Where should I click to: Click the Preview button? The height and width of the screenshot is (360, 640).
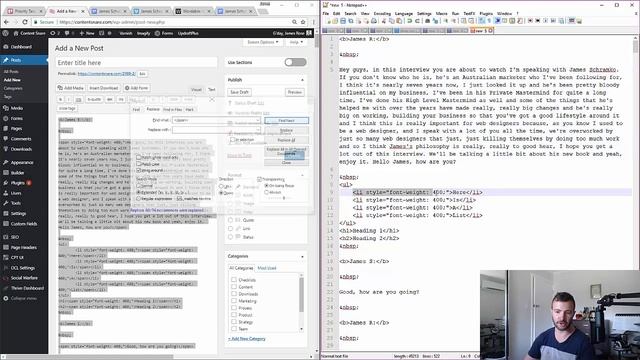294,92
